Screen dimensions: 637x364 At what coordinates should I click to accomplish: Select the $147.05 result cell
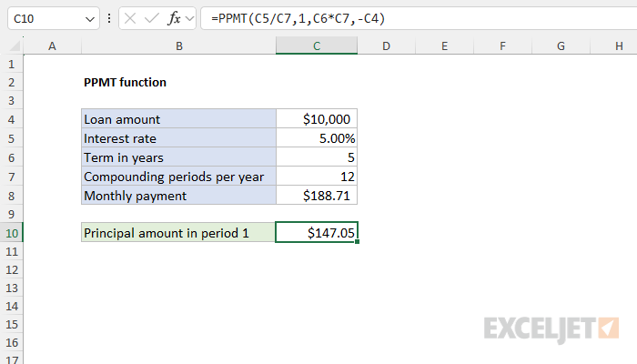317,232
